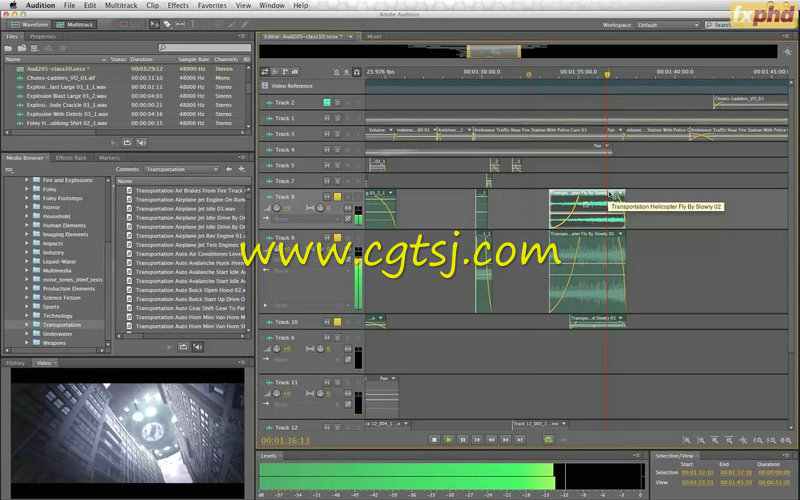Move playhead to next with transport button
This screenshot has width=800, height=500.
520,440
